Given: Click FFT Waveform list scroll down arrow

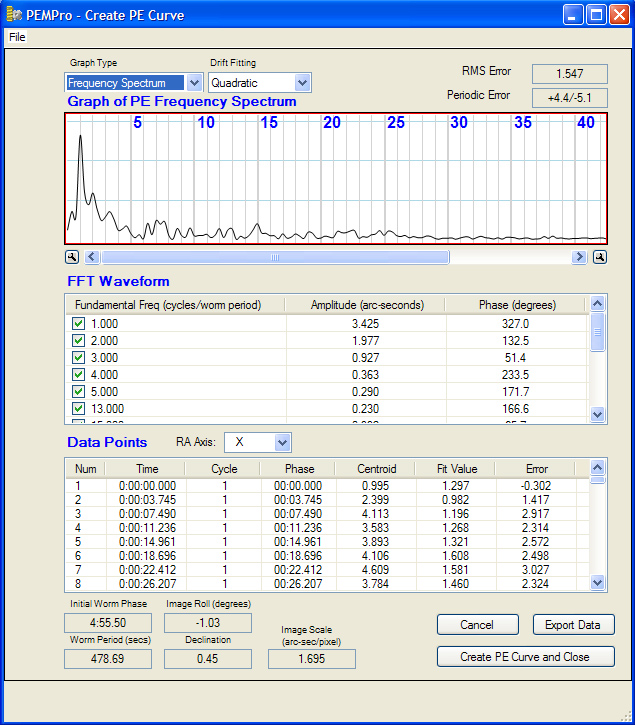Looking at the screenshot, I should (x=598, y=414).
